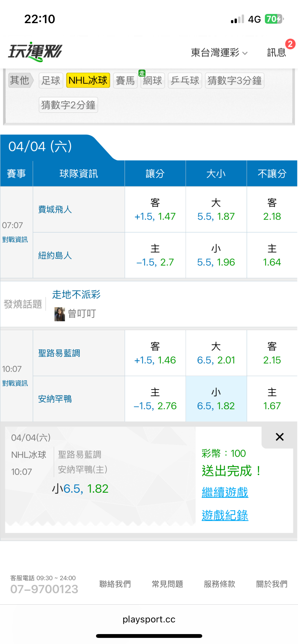This screenshot has height=644, width=298.
Task: Open the 聖路易藍調 team page
Action: (59, 353)
